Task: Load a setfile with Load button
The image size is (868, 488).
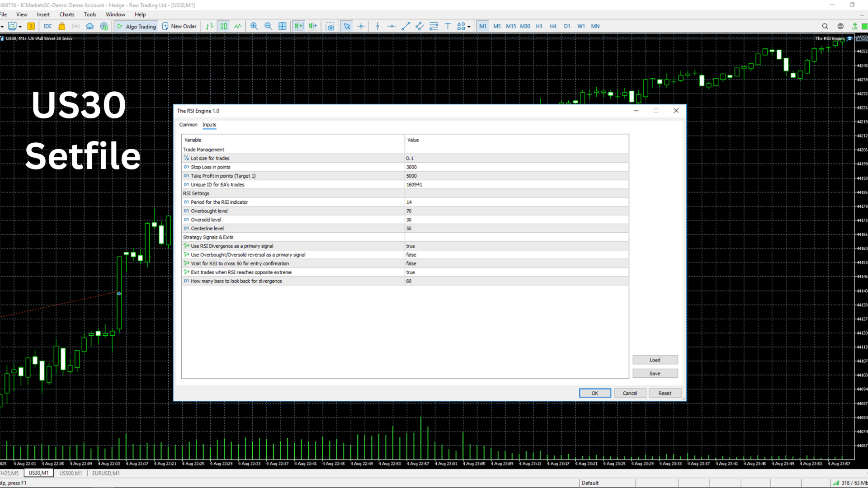Action: click(x=655, y=360)
